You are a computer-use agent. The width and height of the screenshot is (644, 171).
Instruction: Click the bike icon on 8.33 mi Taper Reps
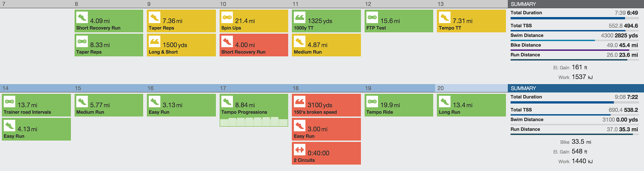[82, 41]
